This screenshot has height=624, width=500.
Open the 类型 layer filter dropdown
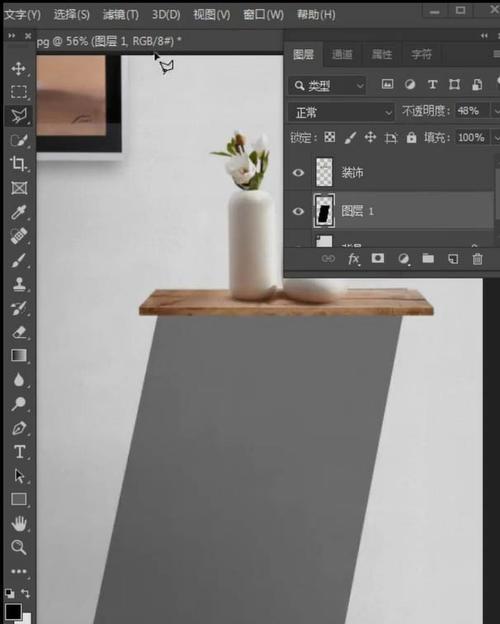point(327,86)
